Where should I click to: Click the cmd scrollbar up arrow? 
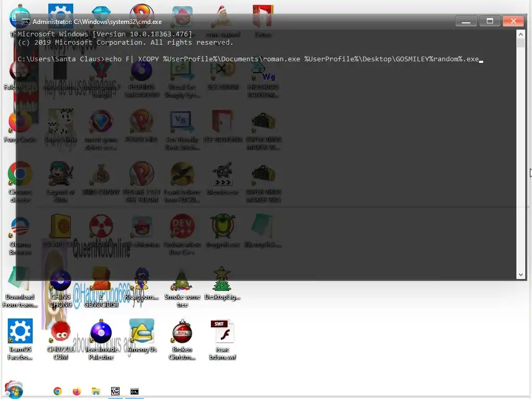point(521,34)
